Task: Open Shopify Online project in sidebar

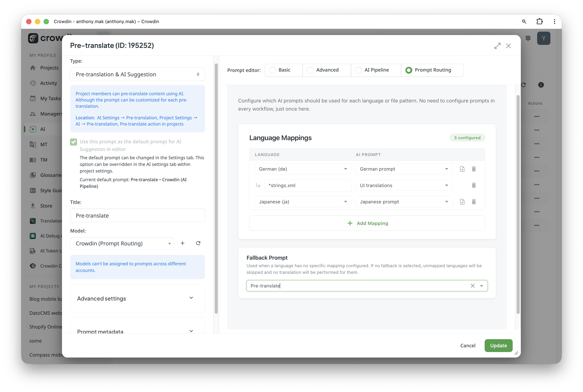Action: [x=45, y=327]
